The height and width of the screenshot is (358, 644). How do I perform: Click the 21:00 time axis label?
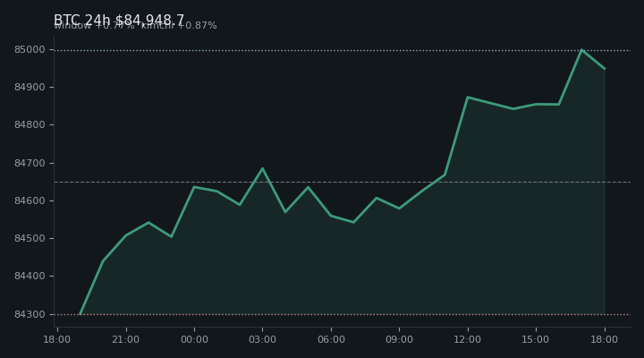pyautogui.click(x=126, y=339)
